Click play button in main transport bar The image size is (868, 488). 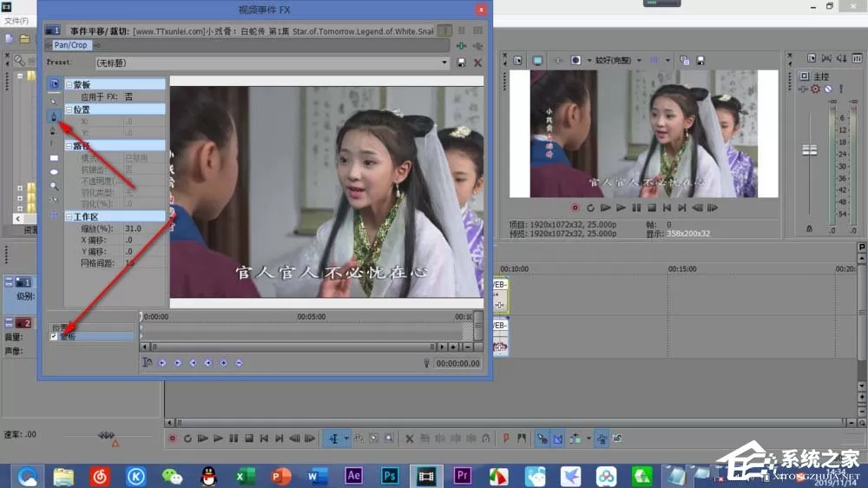(218, 439)
